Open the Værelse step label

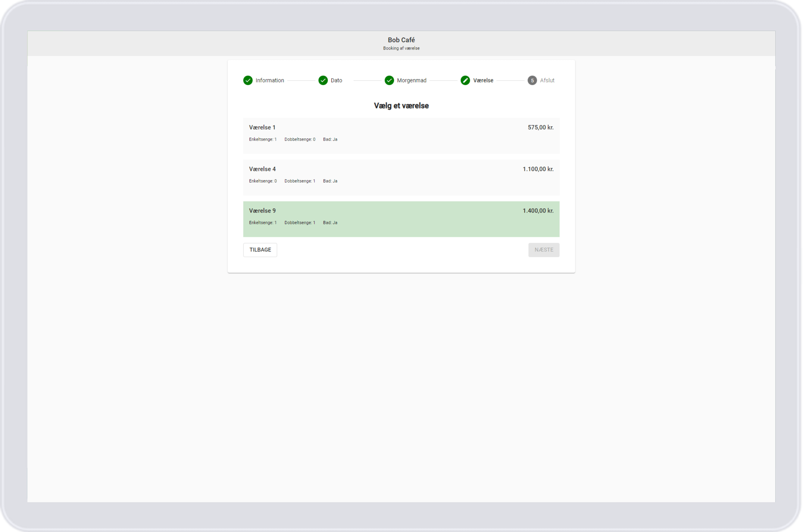(483, 80)
